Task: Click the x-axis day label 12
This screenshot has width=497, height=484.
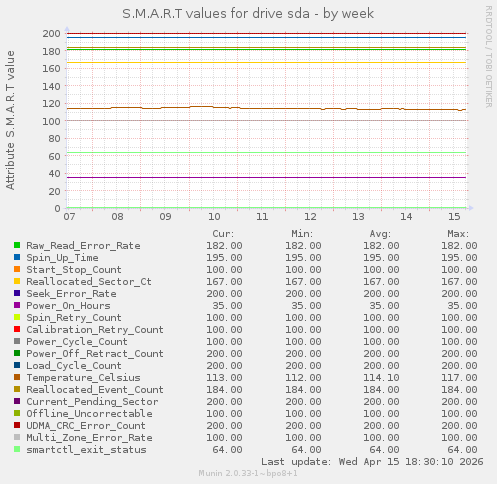Action: pos(310,217)
